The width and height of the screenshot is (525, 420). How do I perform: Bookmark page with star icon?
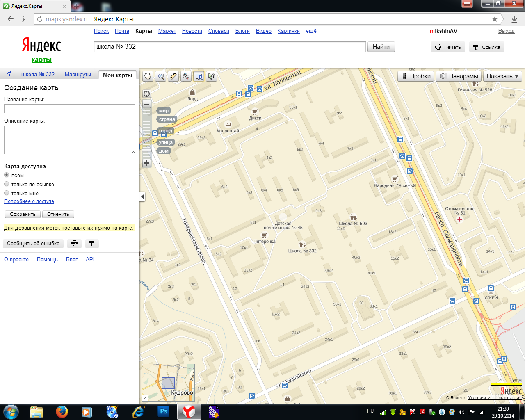click(x=495, y=19)
